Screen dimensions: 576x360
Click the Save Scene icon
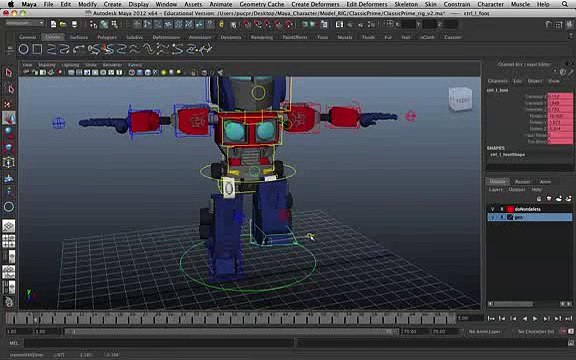74,24
